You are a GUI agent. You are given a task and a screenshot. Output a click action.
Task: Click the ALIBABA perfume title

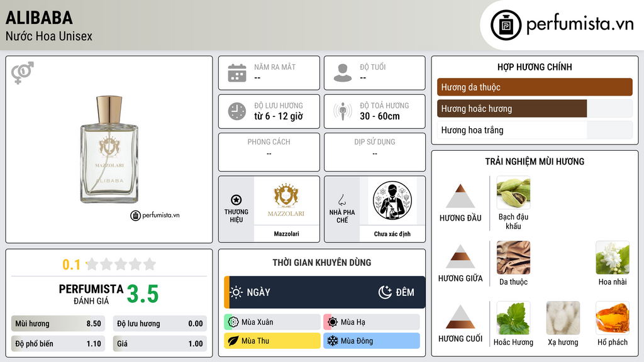(39, 18)
